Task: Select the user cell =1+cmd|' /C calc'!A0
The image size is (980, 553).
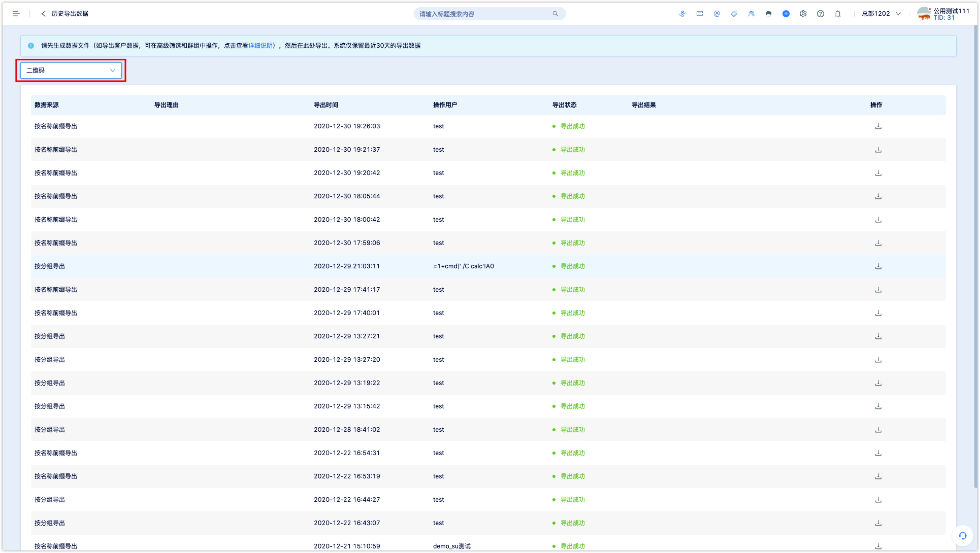Action: tap(463, 266)
